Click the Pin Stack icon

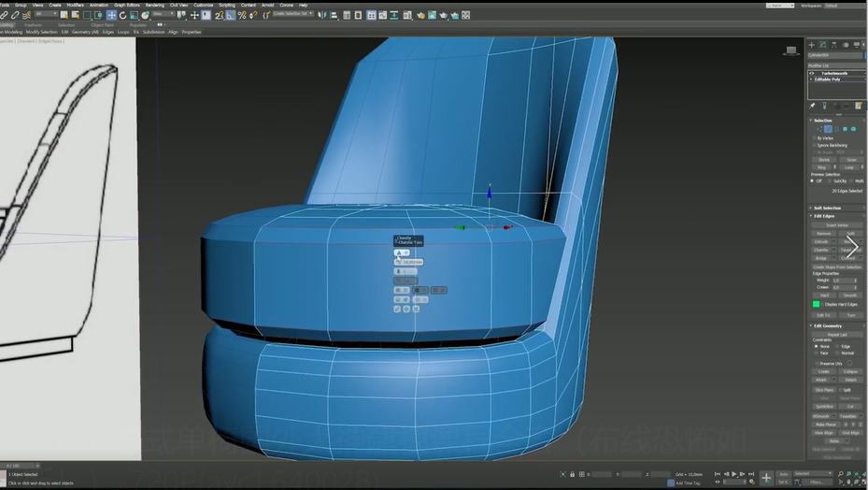click(x=813, y=106)
